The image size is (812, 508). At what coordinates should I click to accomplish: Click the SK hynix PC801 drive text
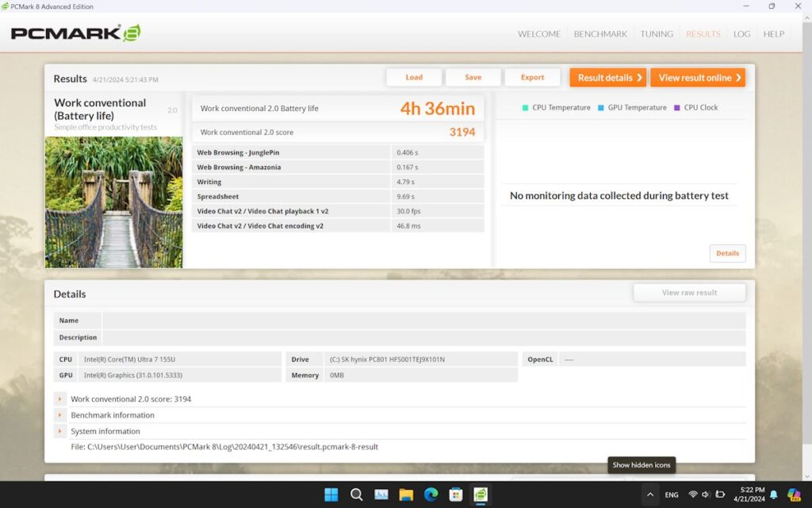coord(387,360)
